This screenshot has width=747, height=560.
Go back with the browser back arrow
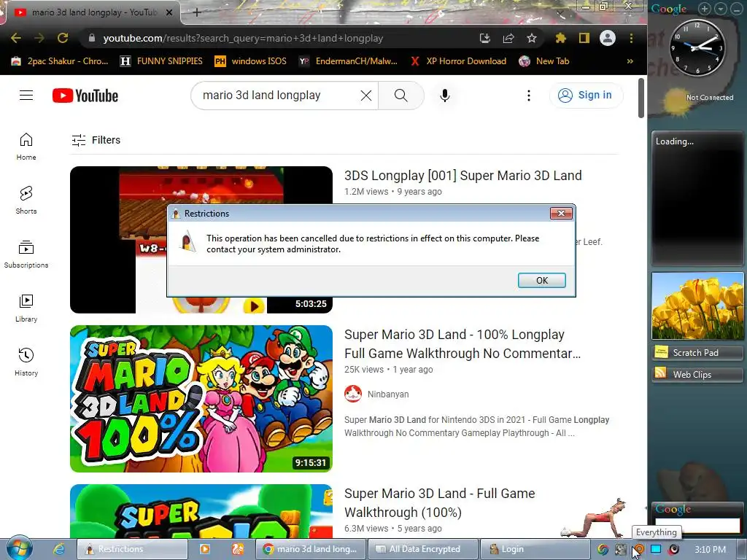(16, 38)
